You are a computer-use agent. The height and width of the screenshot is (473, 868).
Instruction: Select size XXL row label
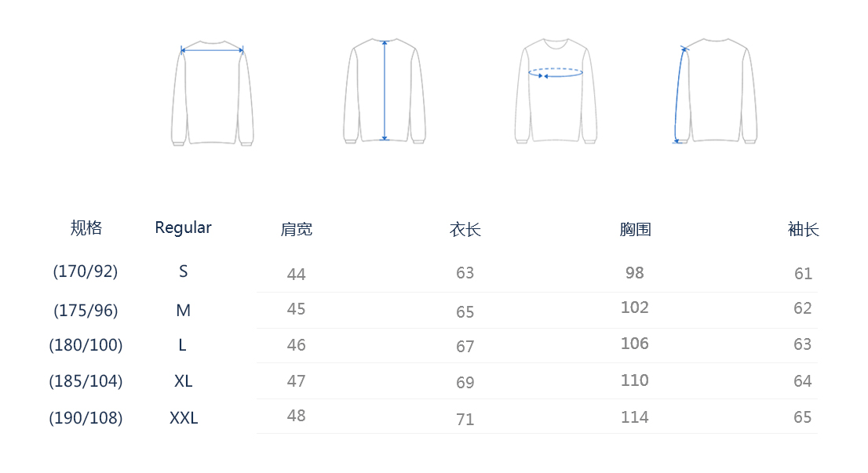pyautogui.click(x=184, y=418)
